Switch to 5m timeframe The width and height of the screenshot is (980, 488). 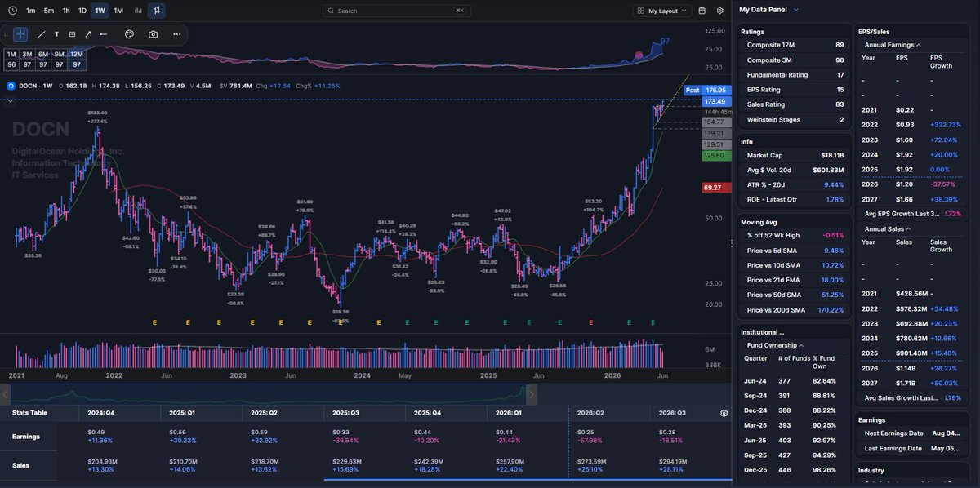coord(49,11)
